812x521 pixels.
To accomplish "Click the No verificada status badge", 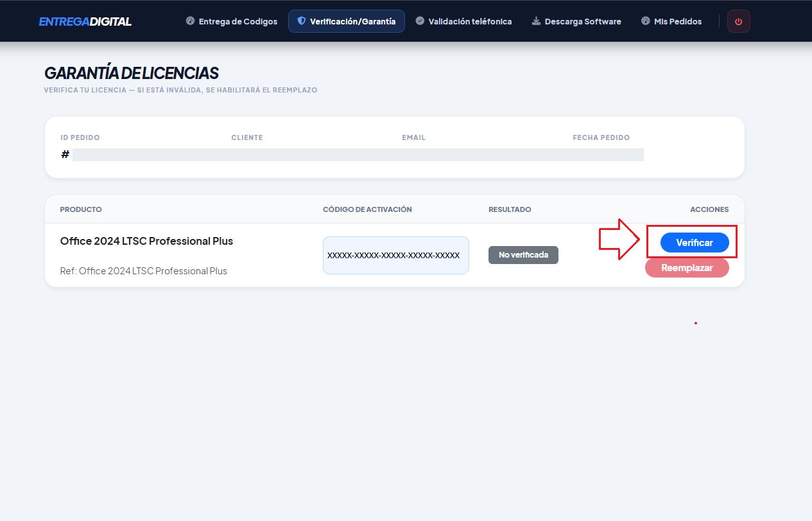I will [x=523, y=255].
